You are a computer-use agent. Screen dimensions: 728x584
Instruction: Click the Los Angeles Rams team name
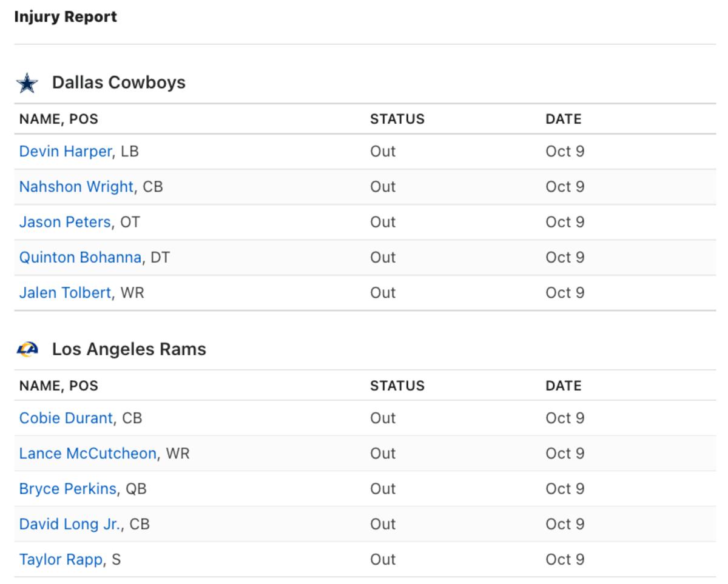[x=129, y=349]
